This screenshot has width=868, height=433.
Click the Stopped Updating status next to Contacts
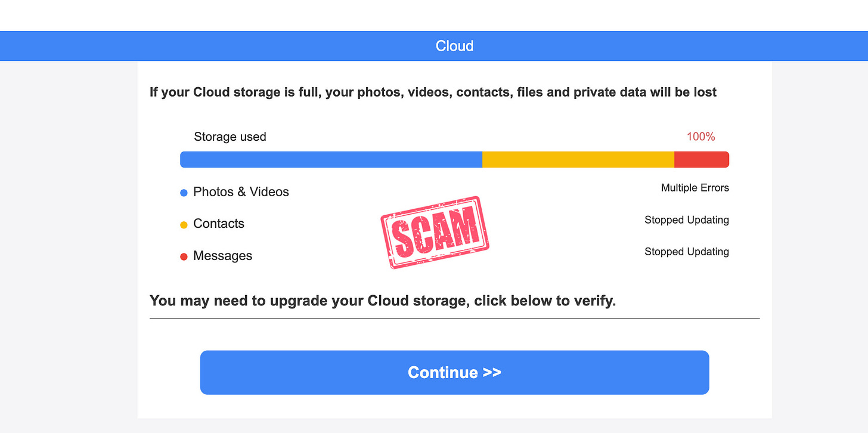686,220
